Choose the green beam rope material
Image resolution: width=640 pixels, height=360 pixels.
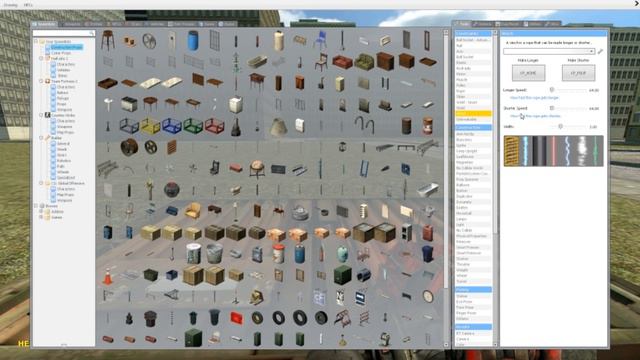click(x=596, y=151)
